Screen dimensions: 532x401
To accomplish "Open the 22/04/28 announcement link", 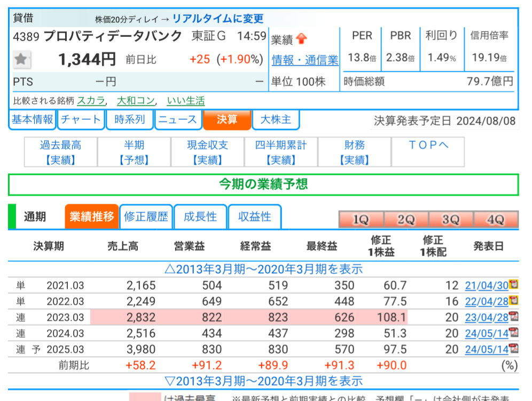I will coord(487,302).
